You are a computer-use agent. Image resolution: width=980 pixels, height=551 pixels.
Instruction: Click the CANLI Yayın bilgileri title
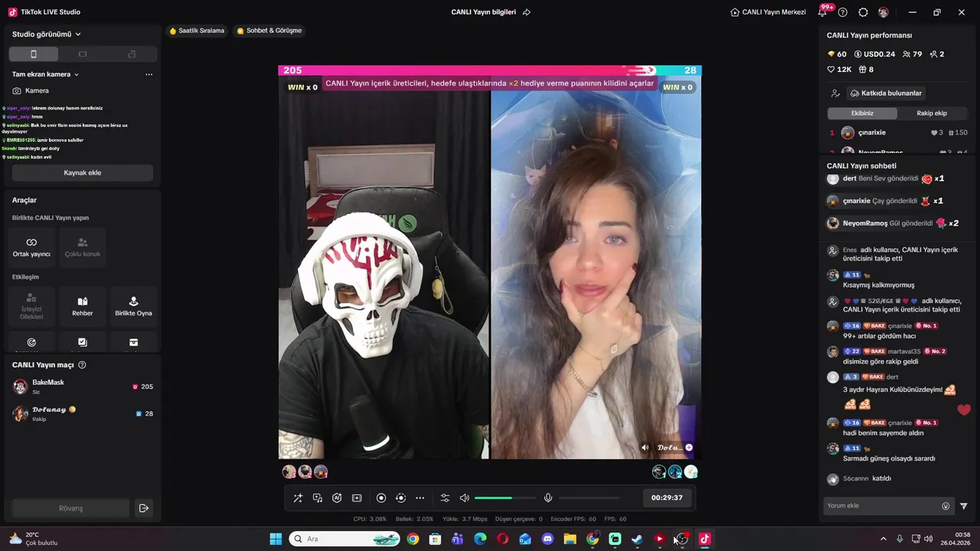pos(483,12)
